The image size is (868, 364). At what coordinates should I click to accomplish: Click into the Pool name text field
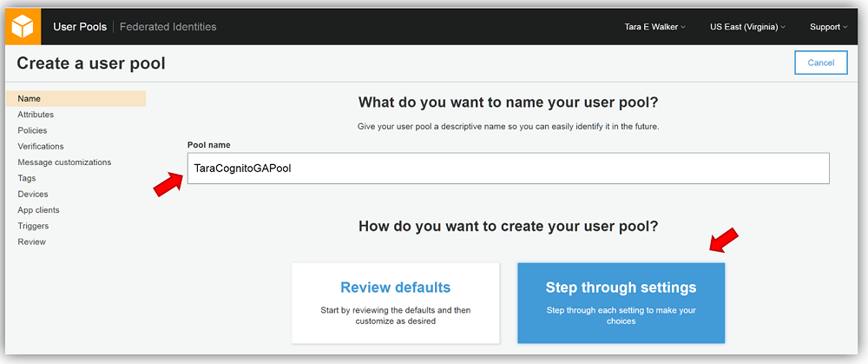pos(508,169)
